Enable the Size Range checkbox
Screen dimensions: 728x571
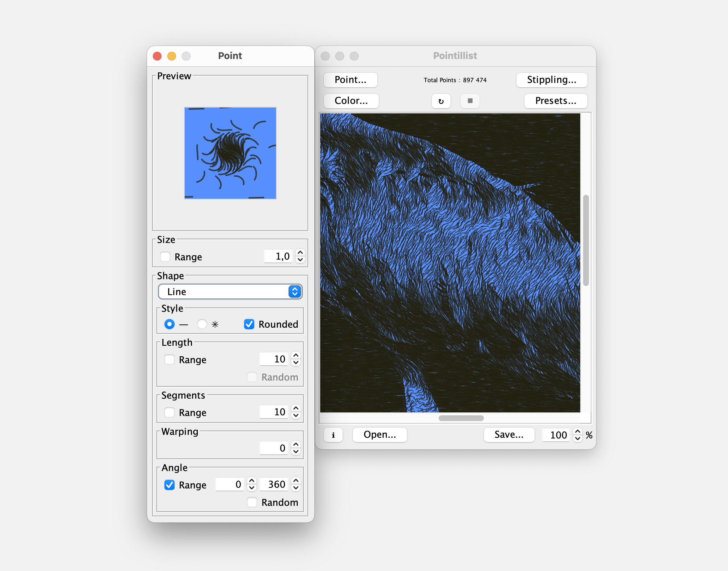(165, 257)
